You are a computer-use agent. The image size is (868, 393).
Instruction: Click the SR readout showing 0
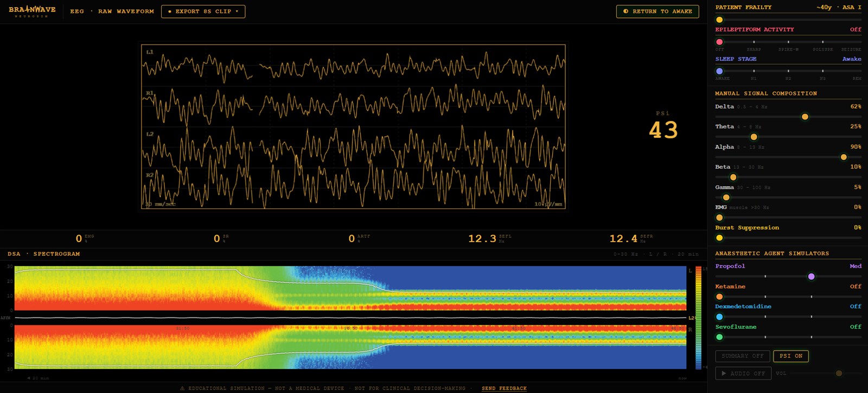(x=217, y=239)
